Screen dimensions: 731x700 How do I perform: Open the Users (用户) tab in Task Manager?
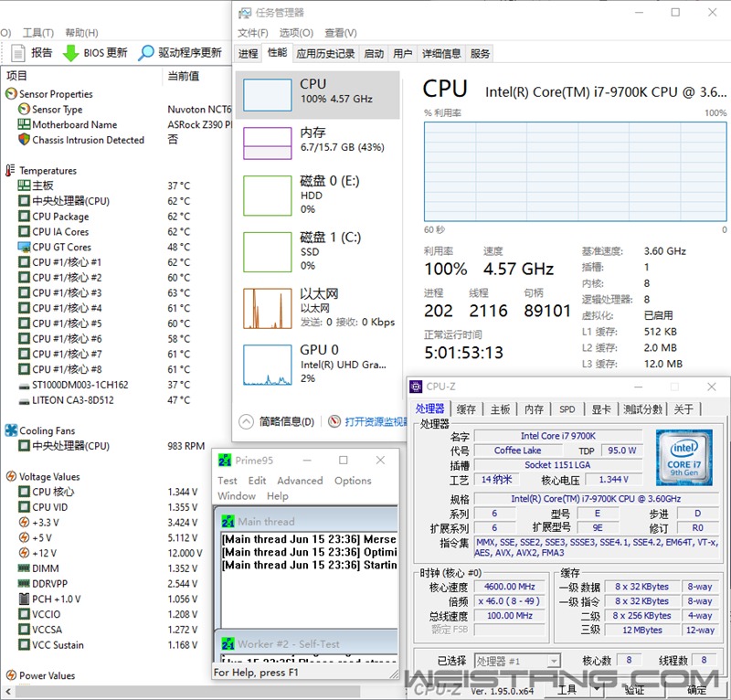pyautogui.click(x=403, y=54)
